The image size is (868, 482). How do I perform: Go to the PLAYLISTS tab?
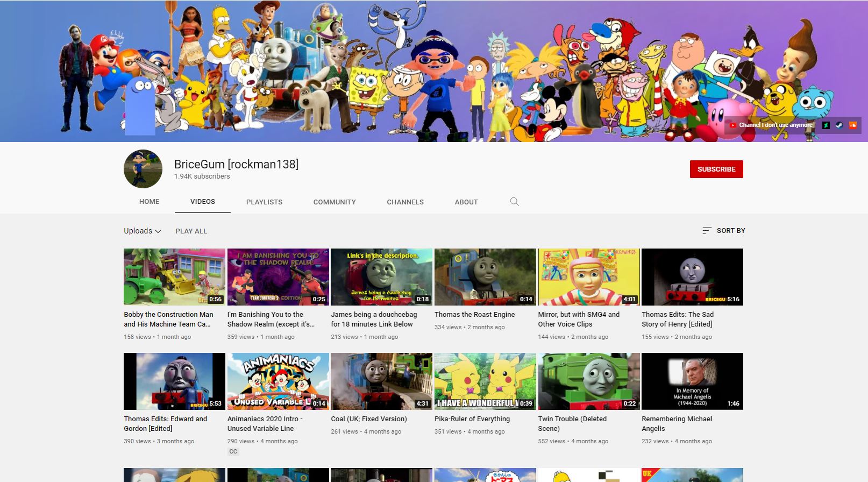[x=264, y=202]
